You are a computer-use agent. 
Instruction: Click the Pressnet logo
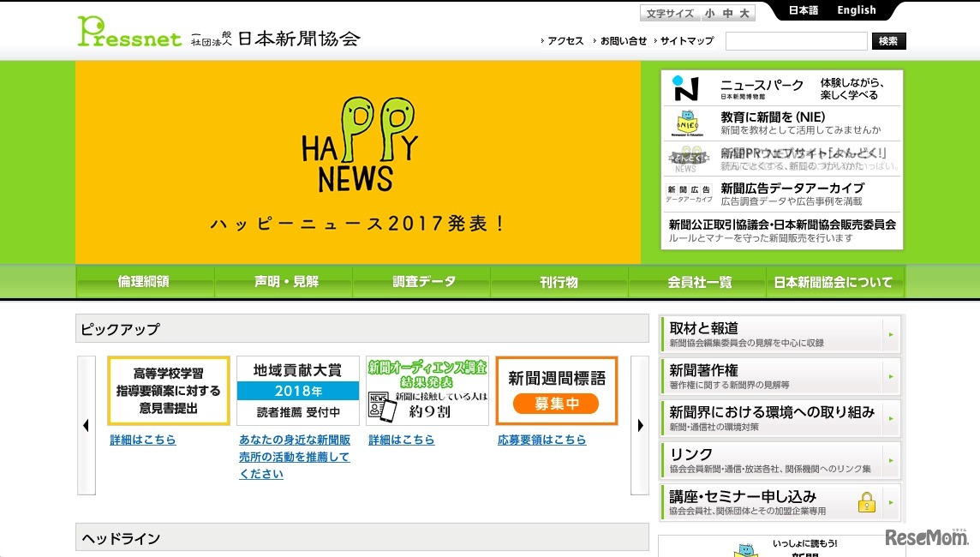[129, 31]
